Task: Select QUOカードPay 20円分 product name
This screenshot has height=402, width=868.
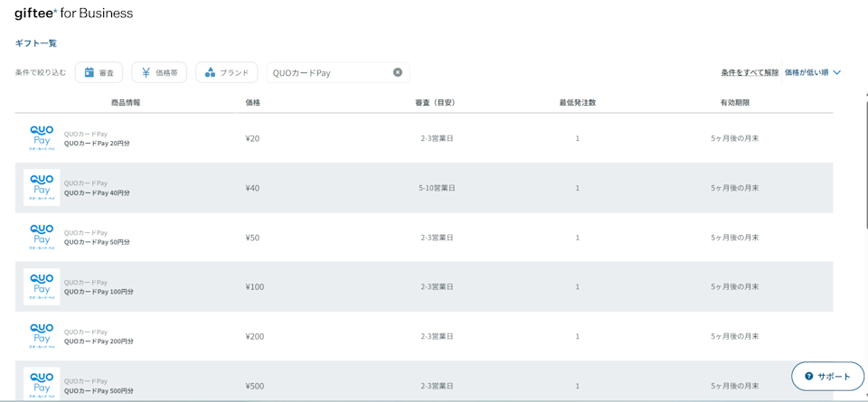Action: (97, 144)
